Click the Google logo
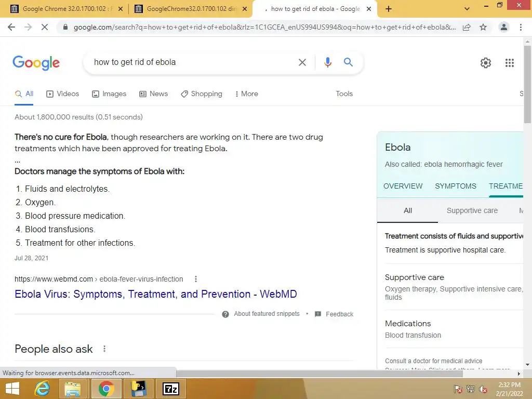Image resolution: width=532 pixels, height=399 pixels. pyautogui.click(x=36, y=63)
